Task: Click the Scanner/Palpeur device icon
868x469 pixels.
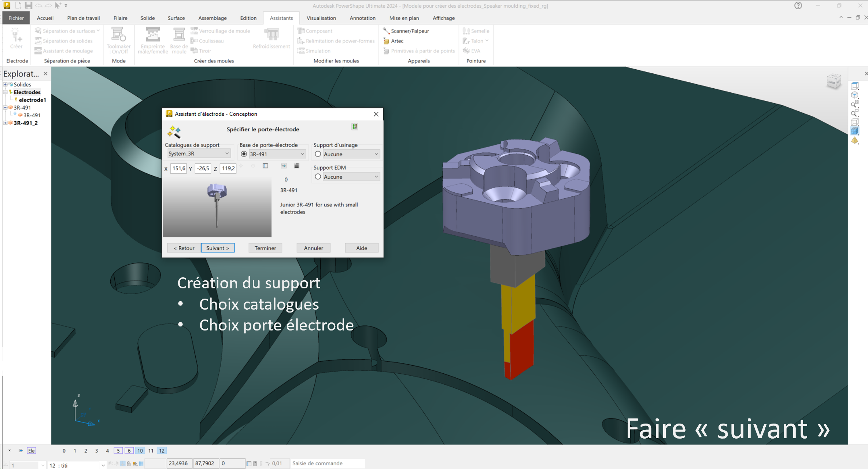Action: [x=386, y=31]
